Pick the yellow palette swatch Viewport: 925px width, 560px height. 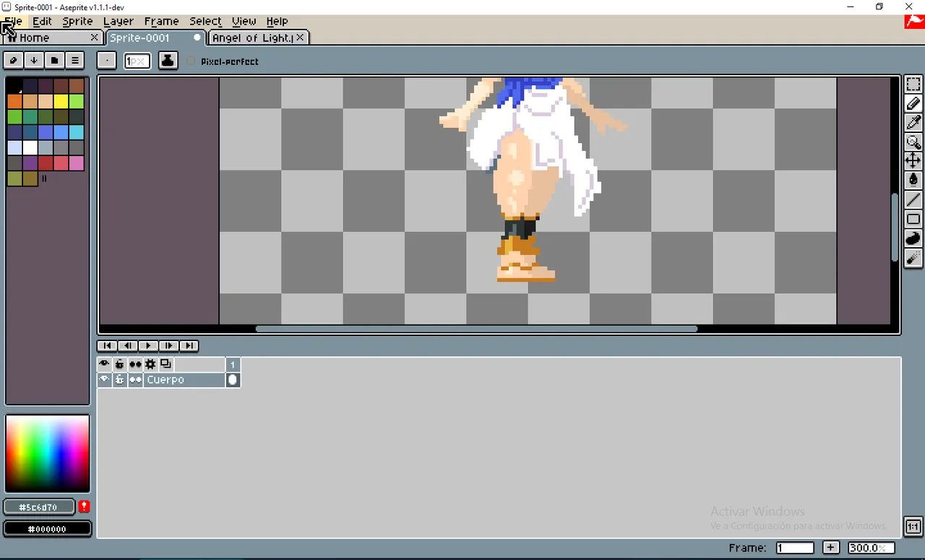point(61,101)
